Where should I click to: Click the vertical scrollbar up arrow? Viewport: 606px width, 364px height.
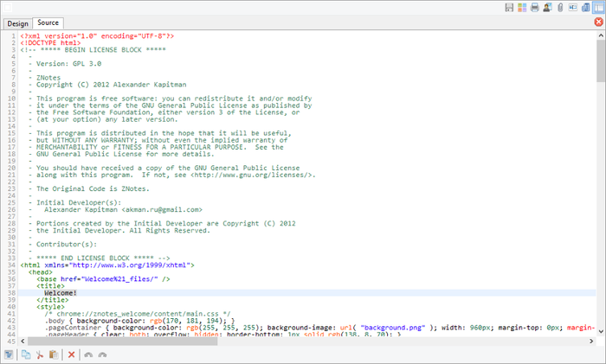point(601,35)
